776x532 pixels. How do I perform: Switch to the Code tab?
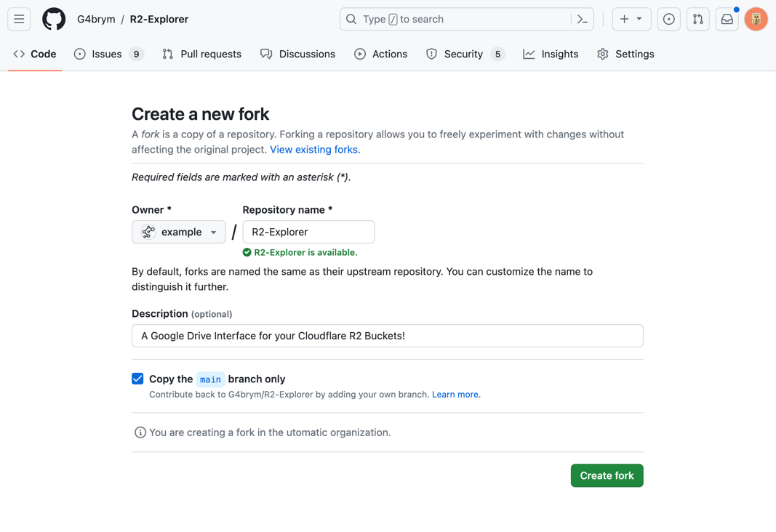tap(35, 54)
